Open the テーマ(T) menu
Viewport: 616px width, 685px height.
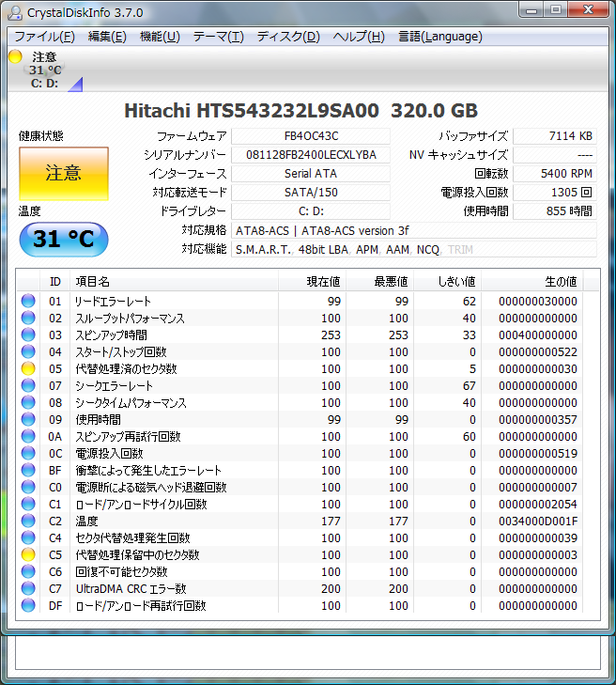pyautogui.click(x=218, y=37)
